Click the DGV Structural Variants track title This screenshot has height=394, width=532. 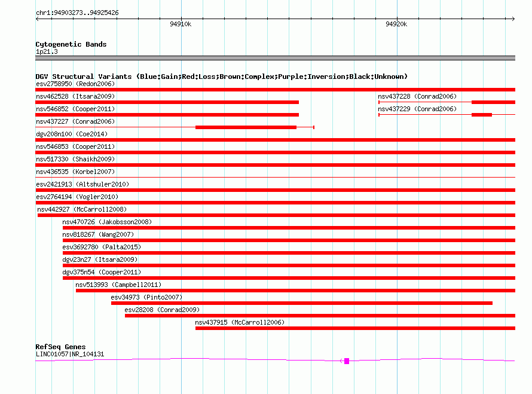pyautogui.click(x=221, y=77)
